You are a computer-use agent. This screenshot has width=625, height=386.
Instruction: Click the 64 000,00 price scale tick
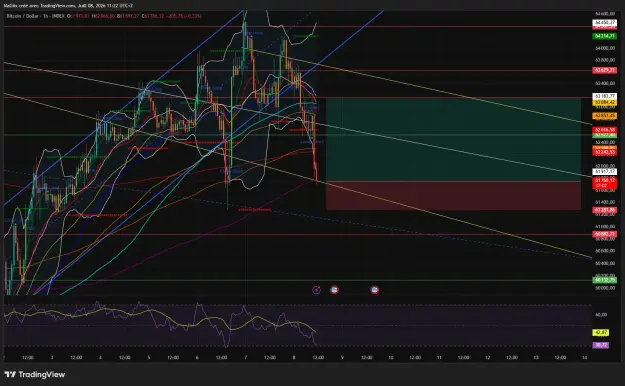tap(605, 48)
